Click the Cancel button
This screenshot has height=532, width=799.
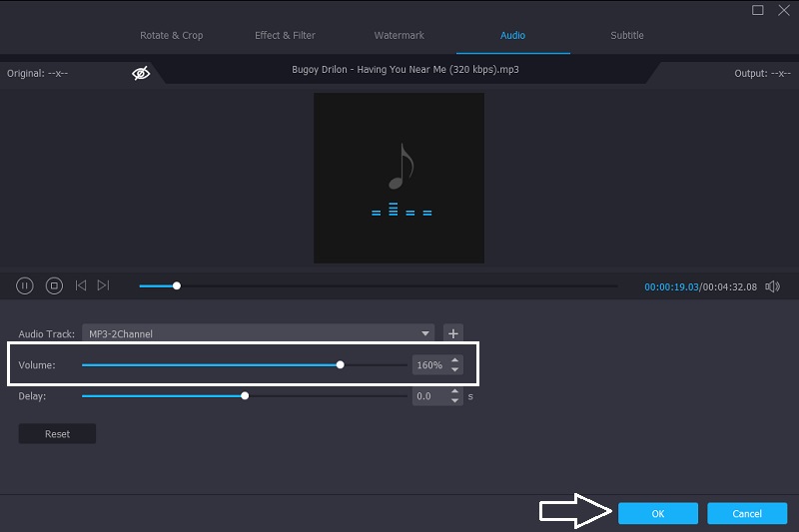click(x=747, y=513)
